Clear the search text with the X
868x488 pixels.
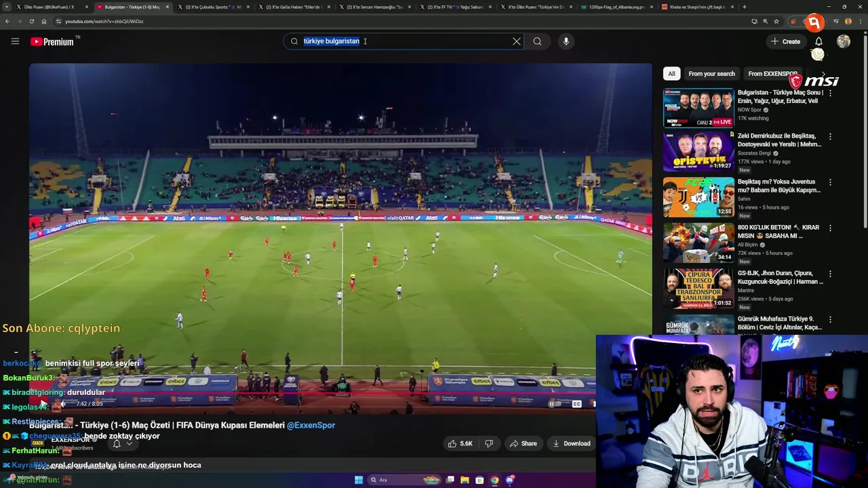pyautogui.click(x=517, y=41)
